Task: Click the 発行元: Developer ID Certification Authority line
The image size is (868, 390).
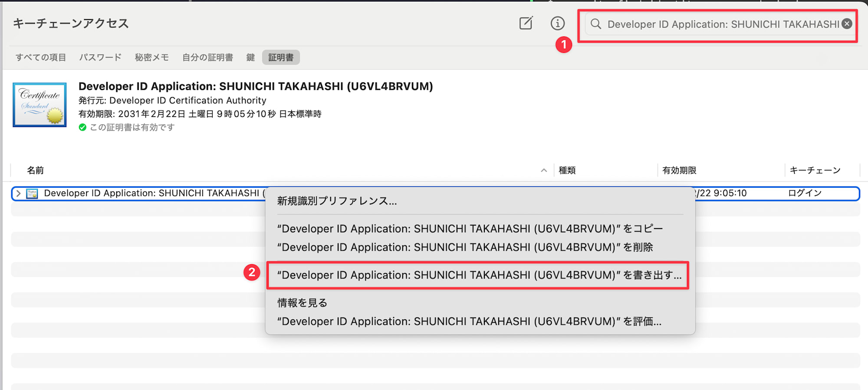Action: coord(172,100)
